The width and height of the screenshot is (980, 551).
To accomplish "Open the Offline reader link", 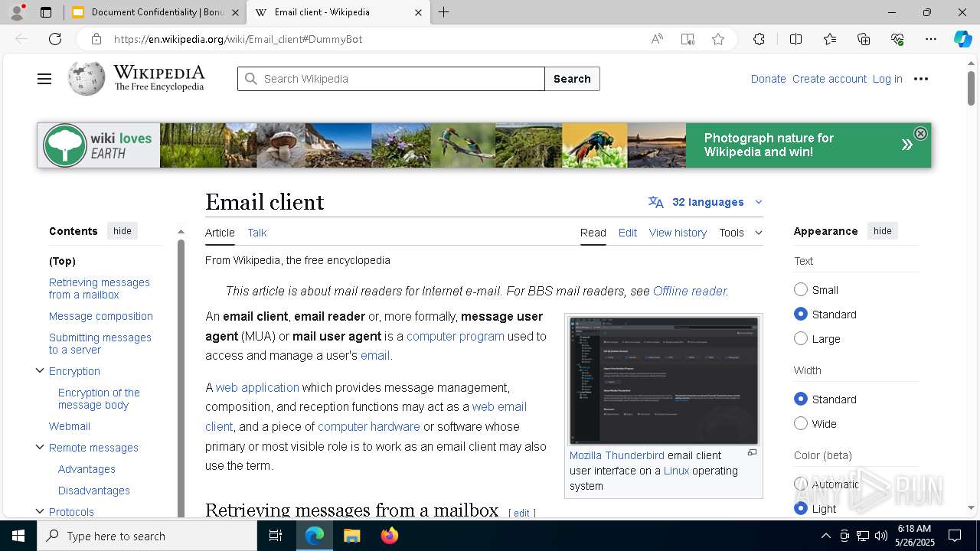I will pos(689,291).
